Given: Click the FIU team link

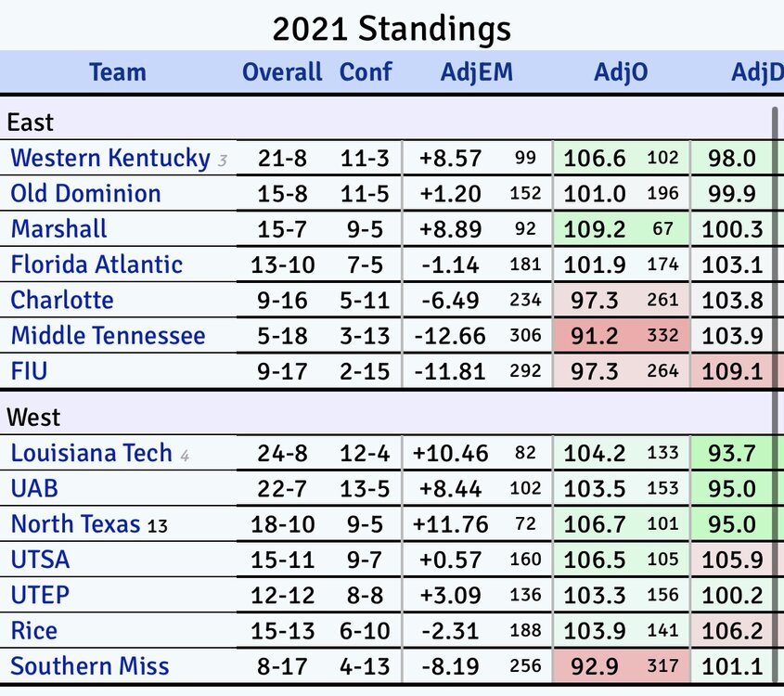Looking at the screenshot, I should pyautogui.click(x=29, y=371).
